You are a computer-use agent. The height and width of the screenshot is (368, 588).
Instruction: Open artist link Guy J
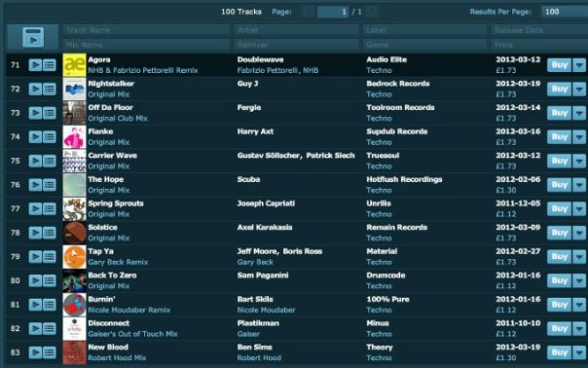coord(247,84)
